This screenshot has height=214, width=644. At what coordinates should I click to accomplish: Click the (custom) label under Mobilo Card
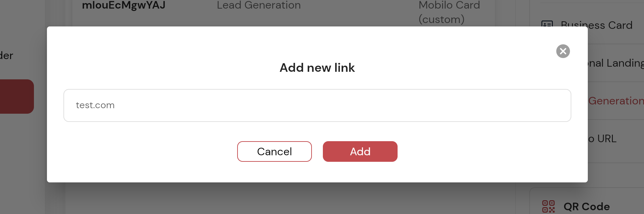441,19
